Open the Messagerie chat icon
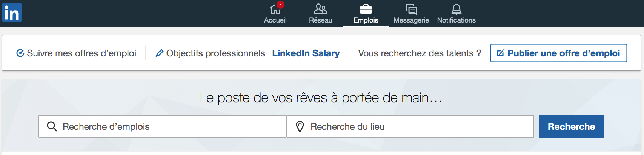Image resolution: width=644 pixels, height=155 pixels. click(411, 9)
